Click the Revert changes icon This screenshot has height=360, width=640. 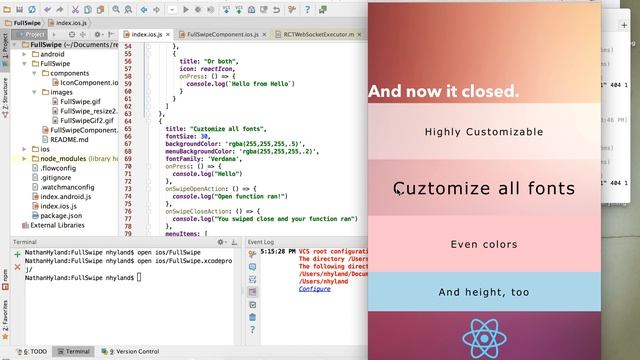coord(276,9)
